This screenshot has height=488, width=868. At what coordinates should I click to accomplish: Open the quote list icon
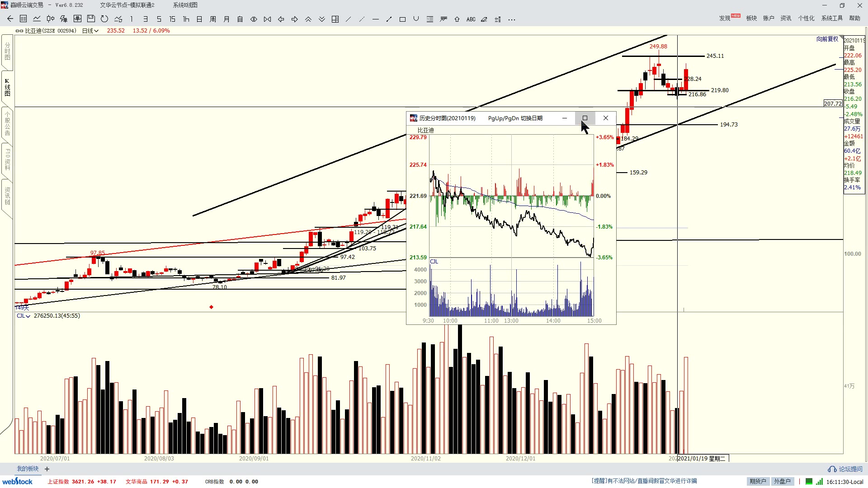pyautogui.click(x=24, y=19)
